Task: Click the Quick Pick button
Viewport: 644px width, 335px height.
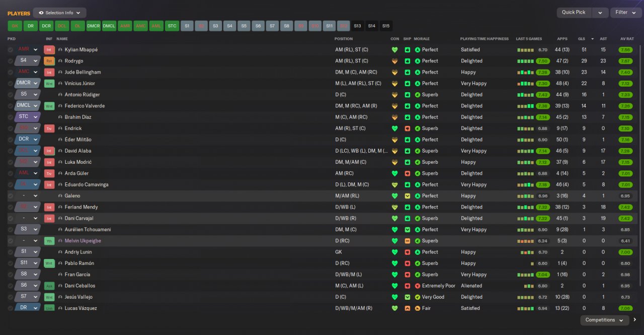Action: pos(574,13)
